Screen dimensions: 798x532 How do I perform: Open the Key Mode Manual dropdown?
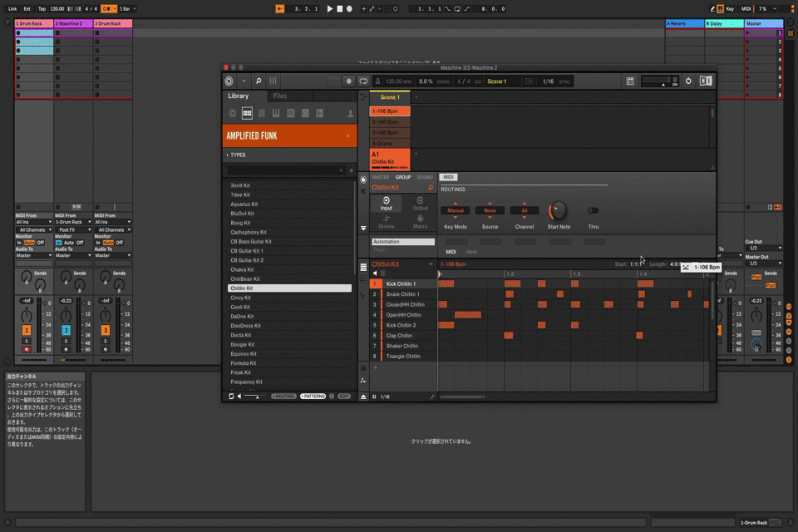pos(456,210)
